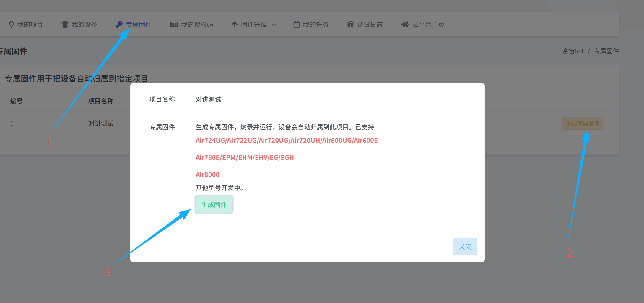Viewport: 644px width, 303px height.
Task: Click the calendar icon beside 我的任务
Action: point(296,25)
